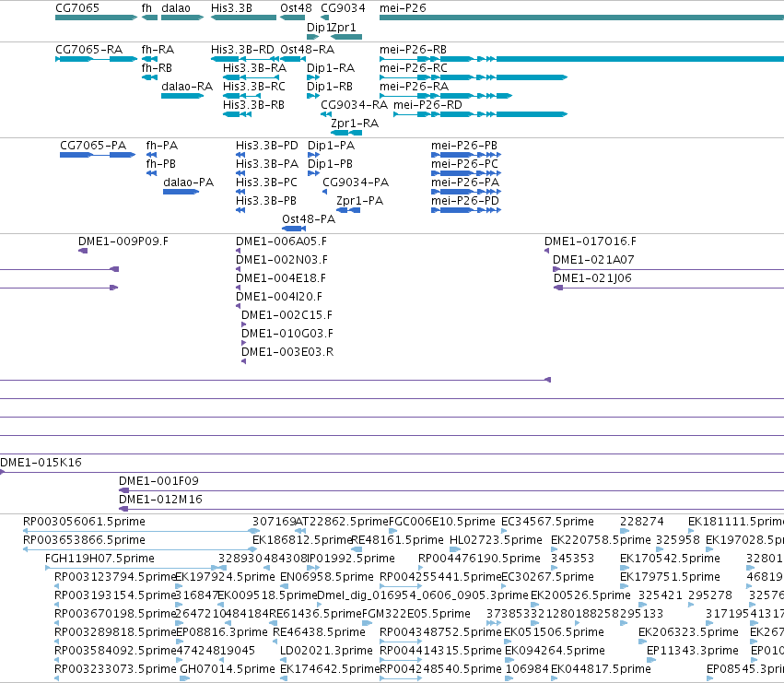Click the DME1-021J06 clone label

point(592,278)
